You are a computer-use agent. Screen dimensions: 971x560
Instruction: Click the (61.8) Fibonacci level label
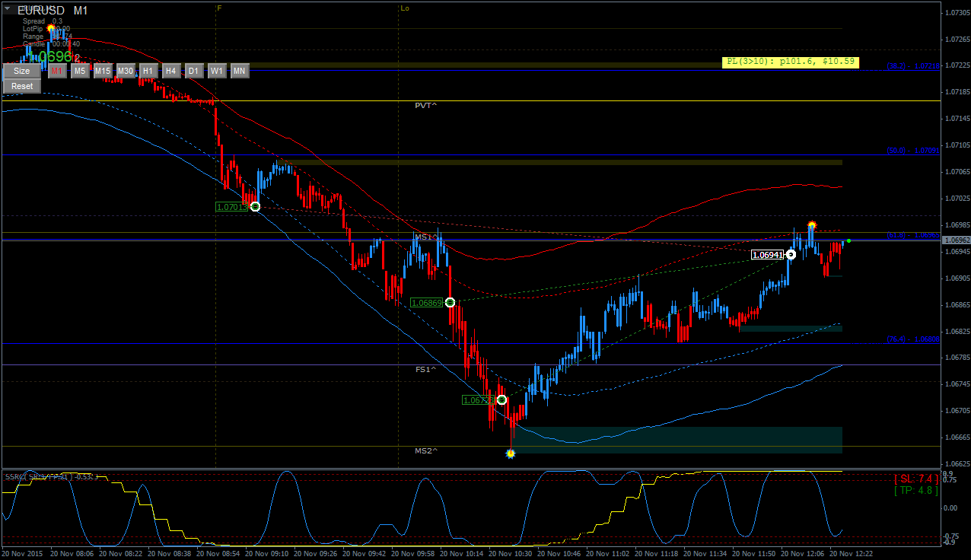(x=913, y=235)
